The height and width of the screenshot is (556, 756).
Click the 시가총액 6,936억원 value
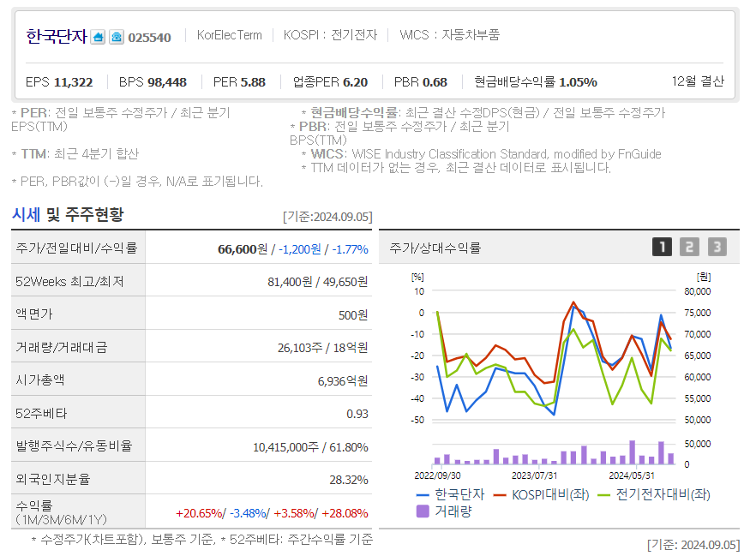(343, 381)
